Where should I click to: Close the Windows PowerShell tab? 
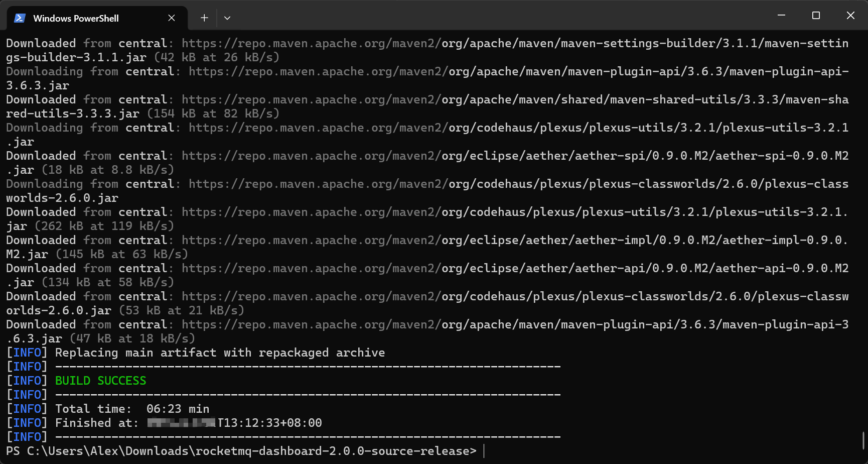pyautogui.click(x=172, y=18)
